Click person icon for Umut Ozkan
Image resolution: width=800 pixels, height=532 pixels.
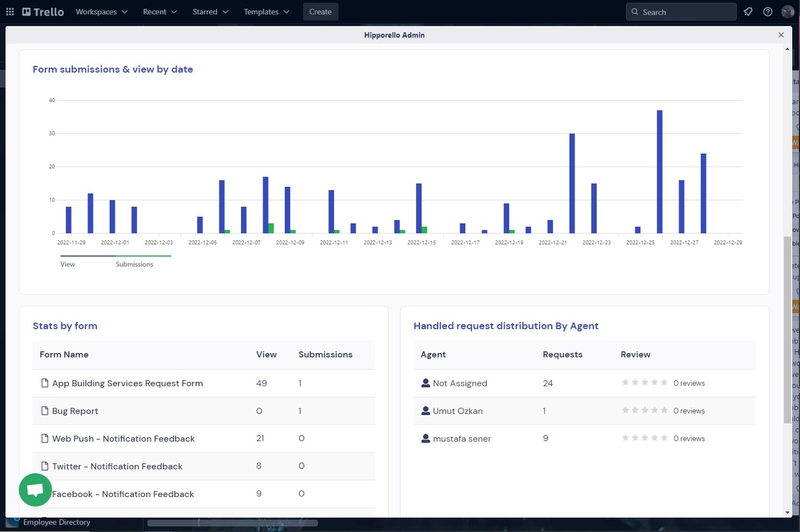pyautogui.click(x=425, y=411)
